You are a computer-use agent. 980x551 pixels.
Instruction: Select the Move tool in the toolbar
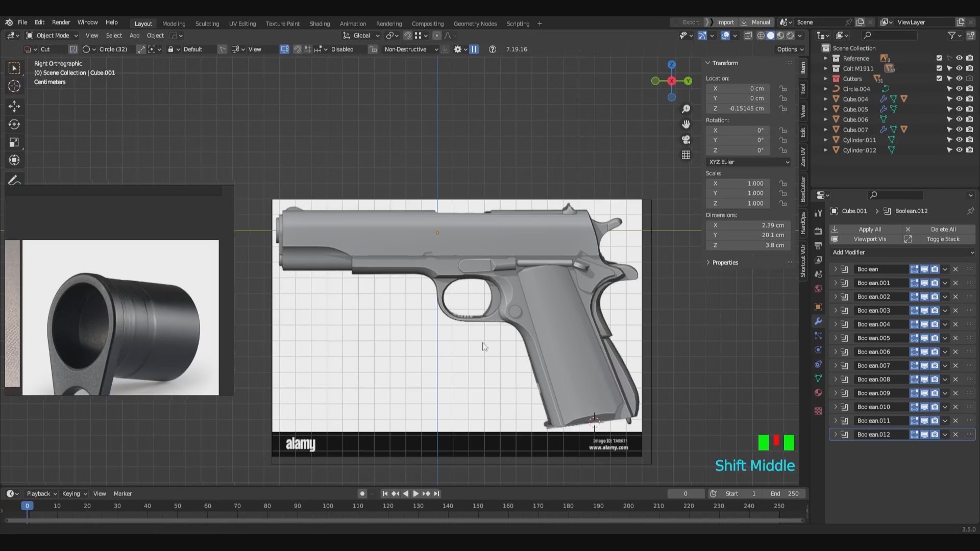[14, 106]
